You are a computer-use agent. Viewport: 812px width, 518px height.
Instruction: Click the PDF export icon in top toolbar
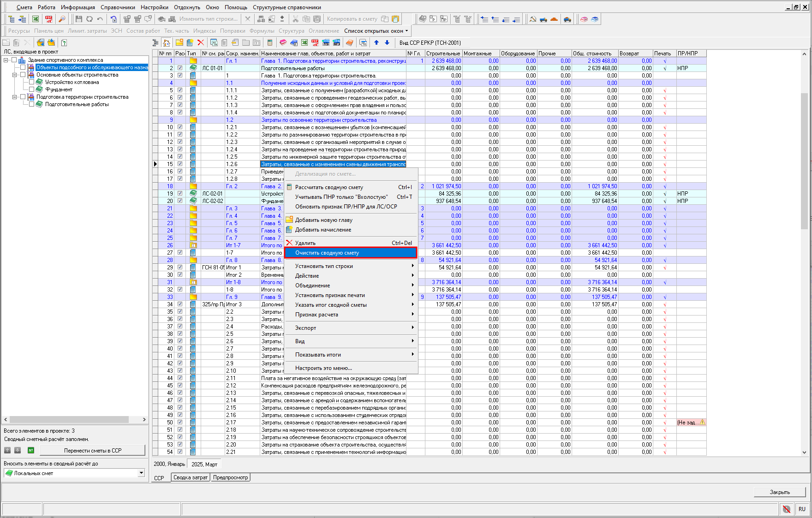(48, 19)
